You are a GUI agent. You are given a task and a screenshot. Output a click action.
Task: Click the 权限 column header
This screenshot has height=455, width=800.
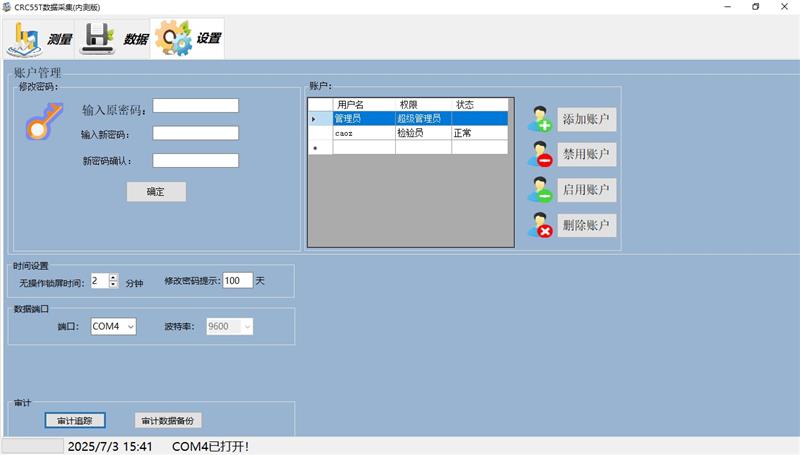tap(423, 105)
